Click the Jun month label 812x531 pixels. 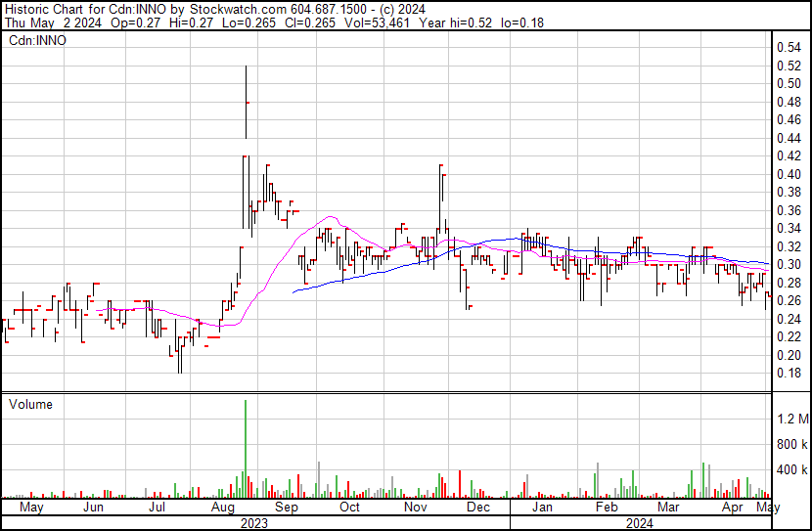coord(93,507)
